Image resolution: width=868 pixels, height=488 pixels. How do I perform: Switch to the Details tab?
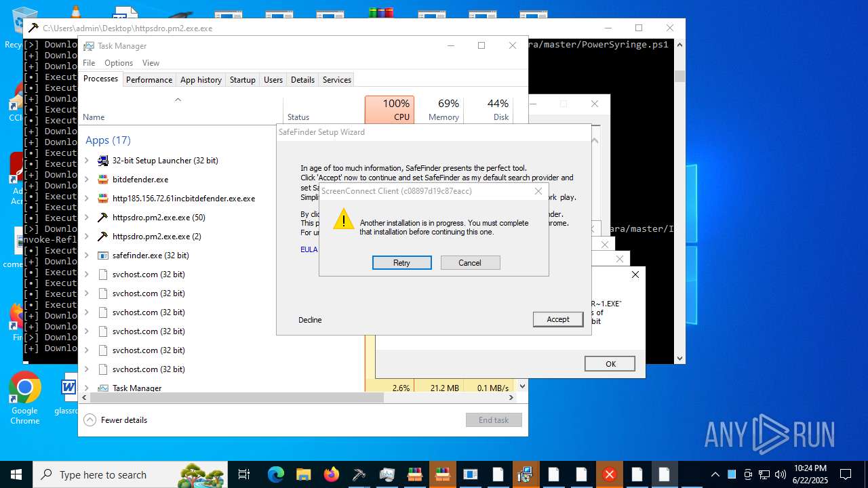[302, 80]
